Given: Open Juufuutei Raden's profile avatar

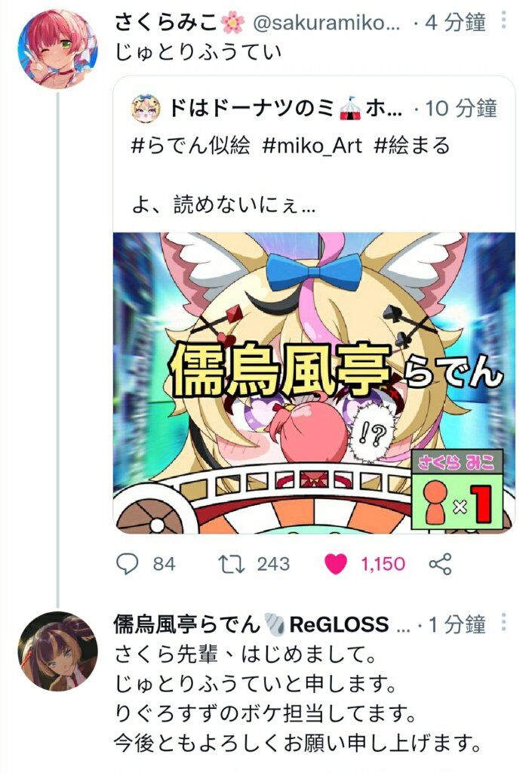Looking at the screenshot, I should (57, 651).
